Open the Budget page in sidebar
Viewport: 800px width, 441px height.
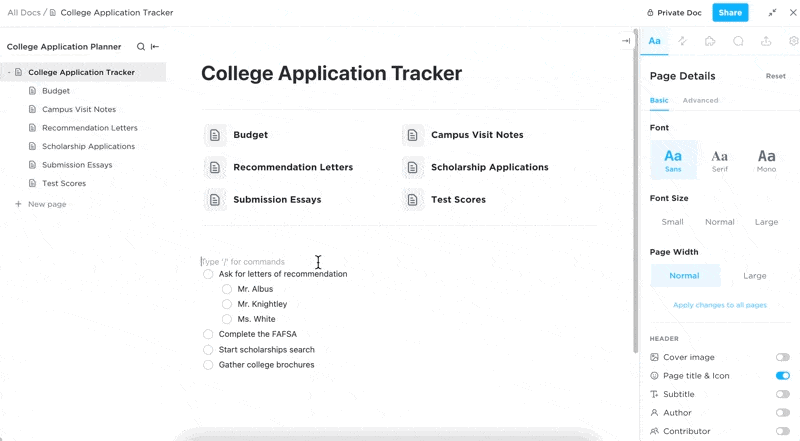(x=56, y=91)
